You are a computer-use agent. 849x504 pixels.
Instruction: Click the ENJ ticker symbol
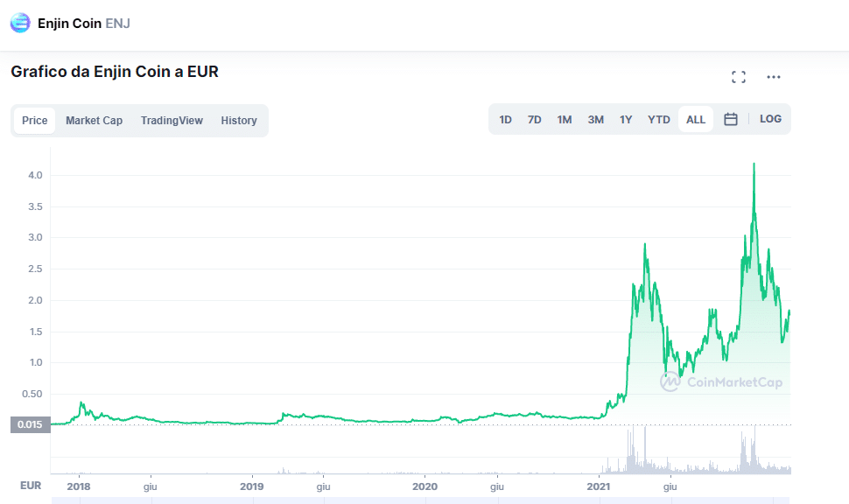tap(117, 24)
